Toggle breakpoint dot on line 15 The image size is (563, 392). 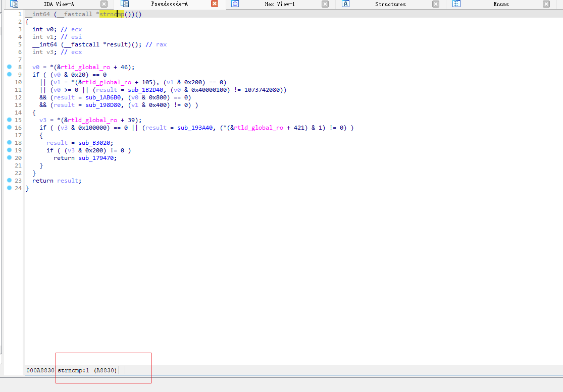click(x=9, y=120)
